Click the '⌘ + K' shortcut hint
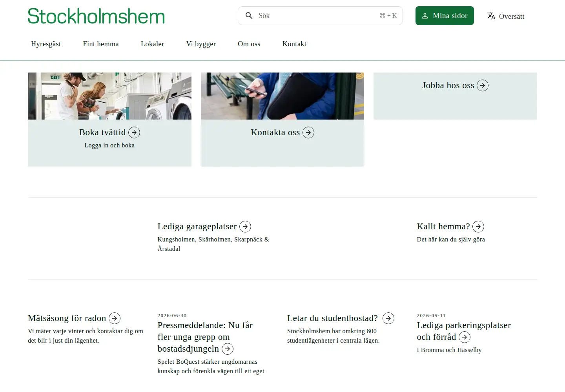565x392 pixels. pyautogui.click(x=388, y=16)
